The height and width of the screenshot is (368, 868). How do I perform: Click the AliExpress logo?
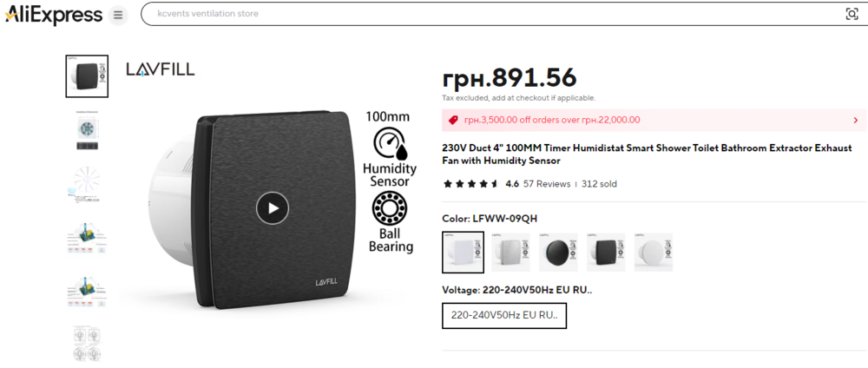click(x=54, y=15)
